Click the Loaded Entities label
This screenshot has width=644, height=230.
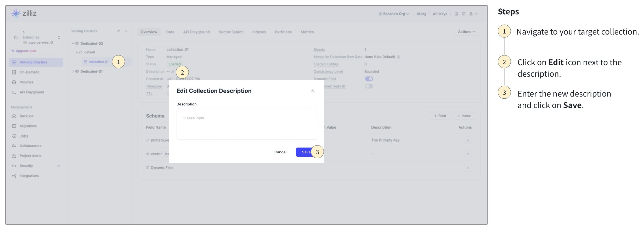326,64
